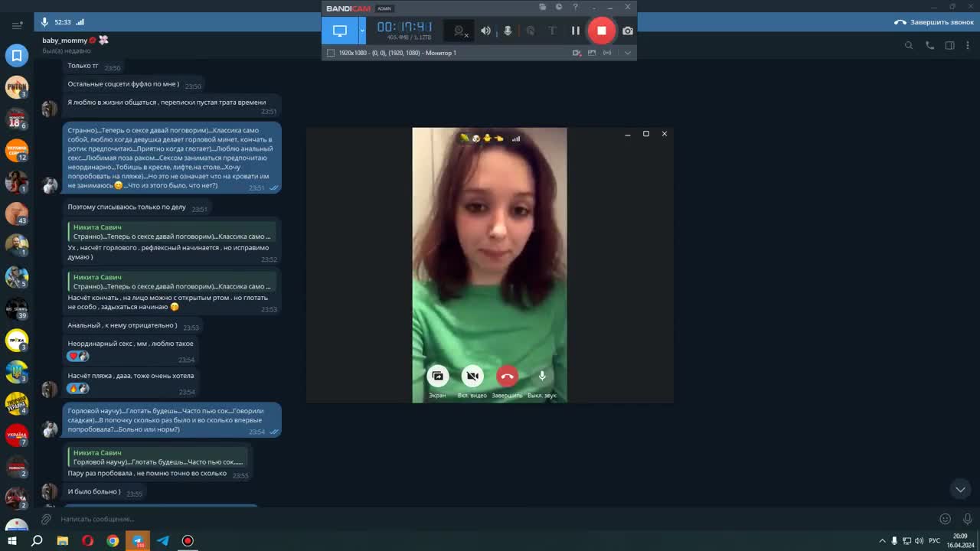Screen dimensions: 980x551
Task: Jump to latest messages with down chevron
Action: tap(960, 489)
